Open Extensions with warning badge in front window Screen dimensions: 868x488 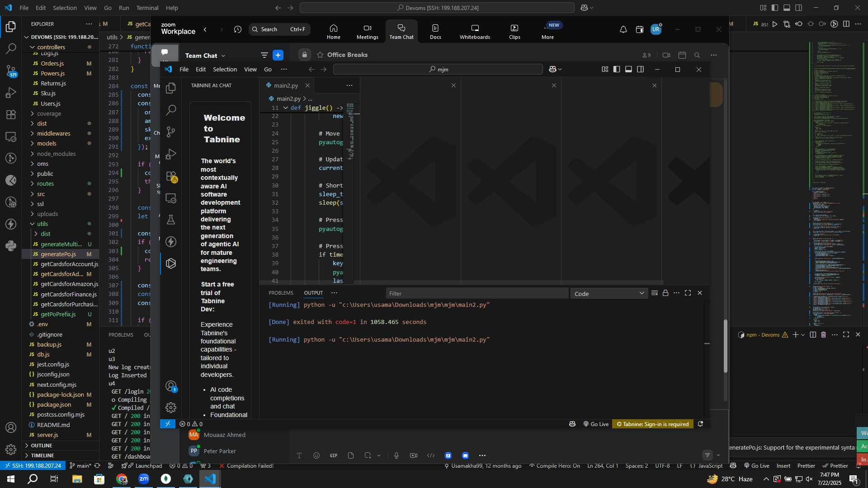pyautogui.click(x=171, y=176)
